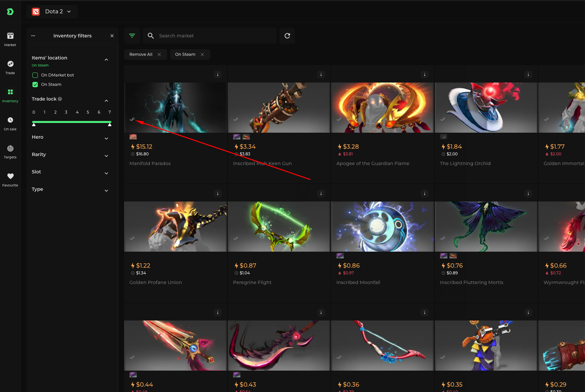Close the Inventory filters panel
Image resolution: width=585 pixels, height=392 pixels.
tap(112, 36)
